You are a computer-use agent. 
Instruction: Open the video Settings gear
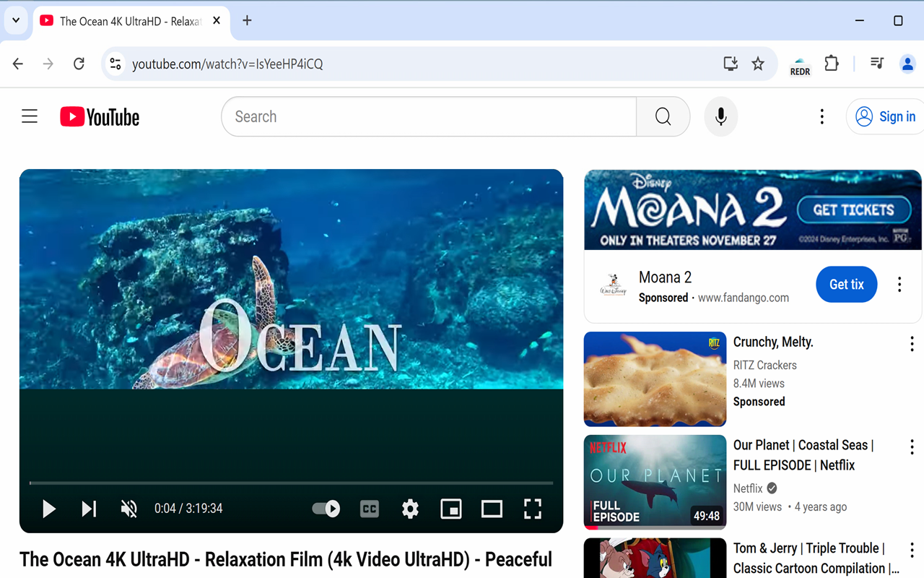coord(410,509)
